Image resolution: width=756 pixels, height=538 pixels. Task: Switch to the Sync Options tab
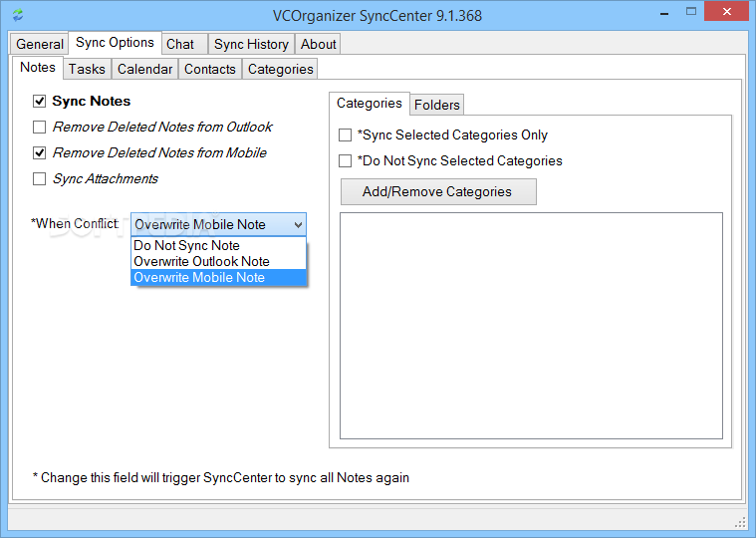115,43
